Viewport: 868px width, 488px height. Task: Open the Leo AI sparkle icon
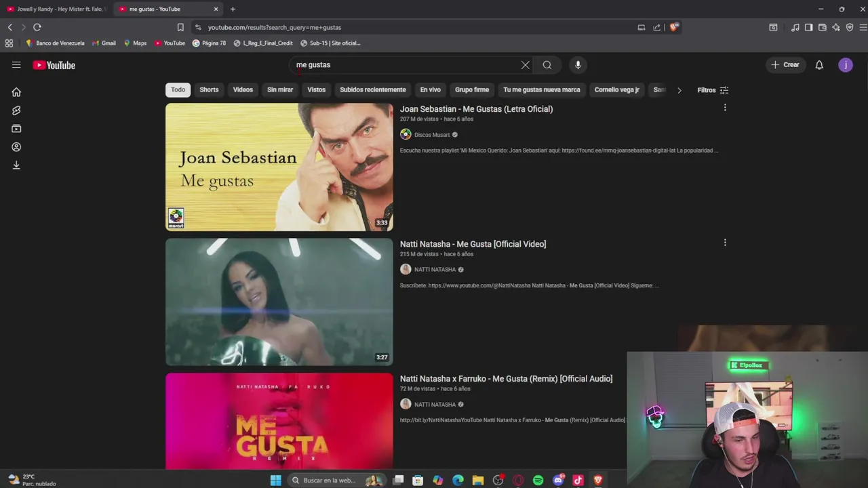836,27
